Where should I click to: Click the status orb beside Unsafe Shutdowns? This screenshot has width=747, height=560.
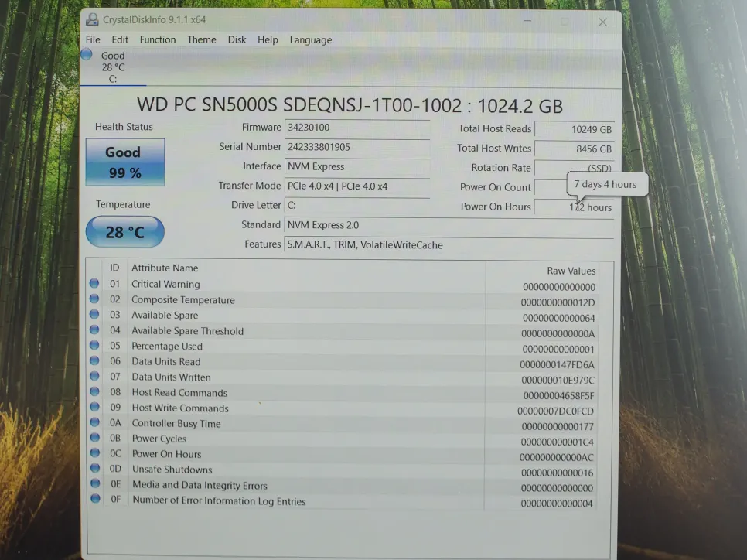(x=94, y=470)
